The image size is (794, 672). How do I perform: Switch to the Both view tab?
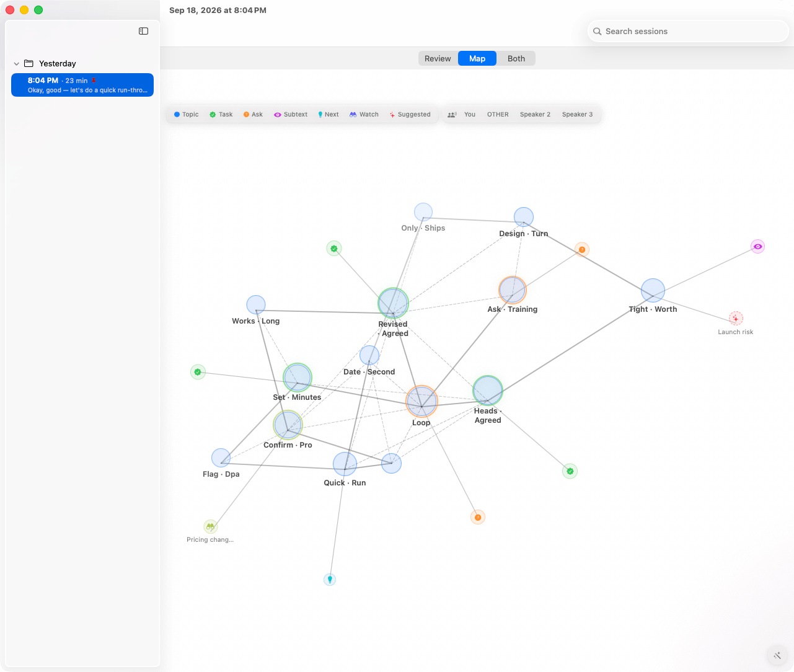tap(516, 59)
